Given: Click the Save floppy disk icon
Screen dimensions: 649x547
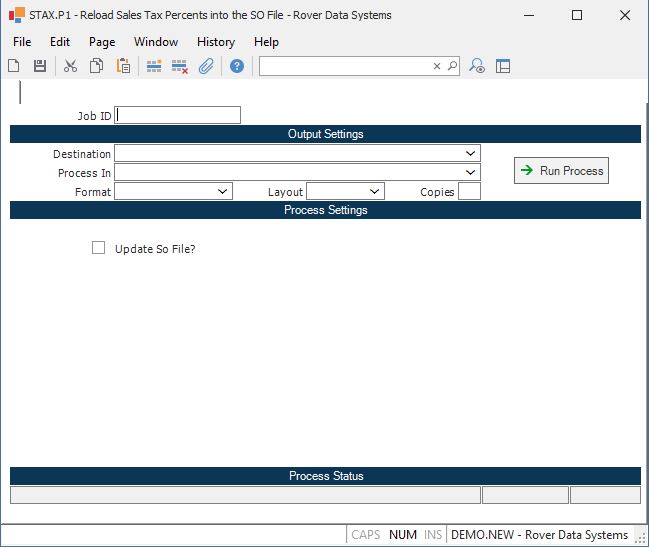Looking at the screenshot, I should pos(40,66).
